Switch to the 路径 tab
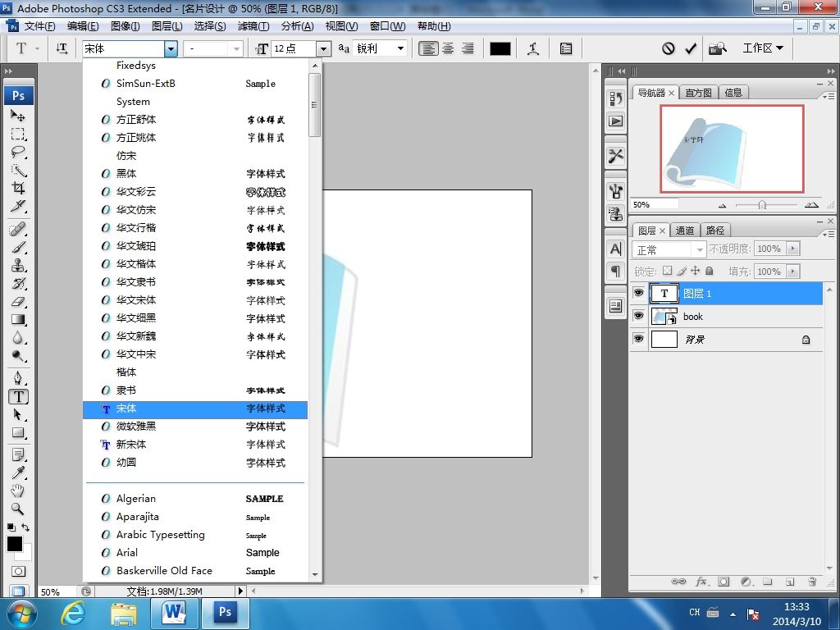840x630 pixels. pyautogui.click(x=715, y=231)
